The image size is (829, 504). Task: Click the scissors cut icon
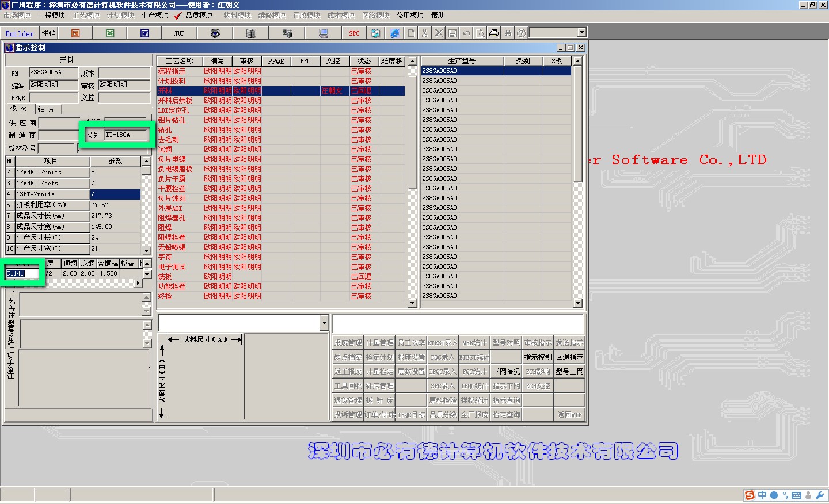pyautogui.click(x=425, y=33)
